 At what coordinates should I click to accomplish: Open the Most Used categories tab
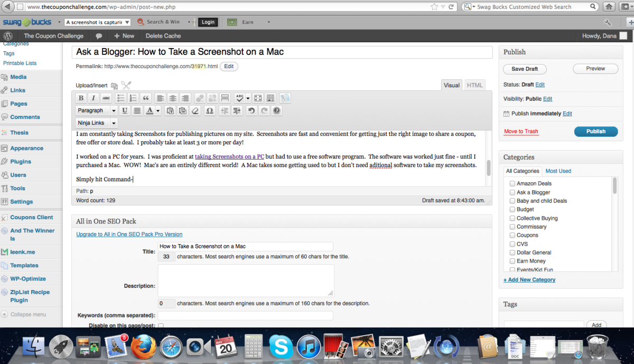click(x=558, y=171)
